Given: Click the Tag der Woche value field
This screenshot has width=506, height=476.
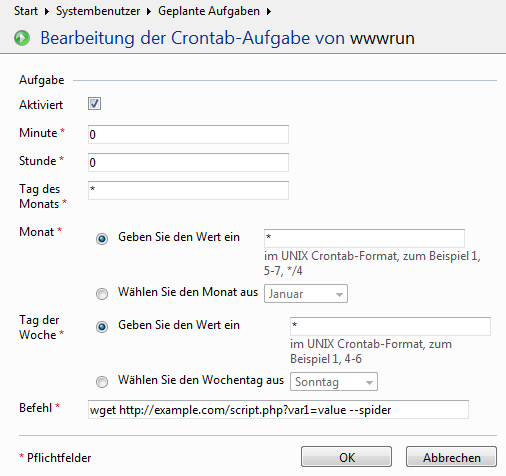Looking at the screenshot, I should coord(390,326).
